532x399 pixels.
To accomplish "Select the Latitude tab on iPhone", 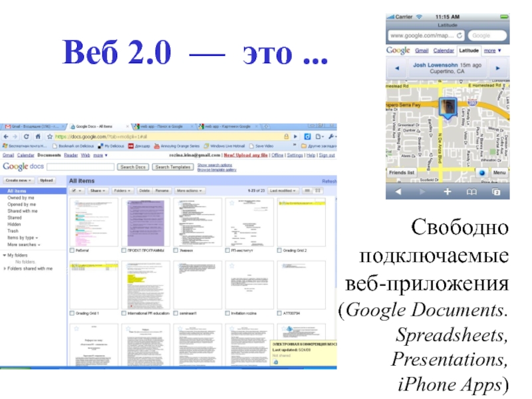I will coord(469,51).
